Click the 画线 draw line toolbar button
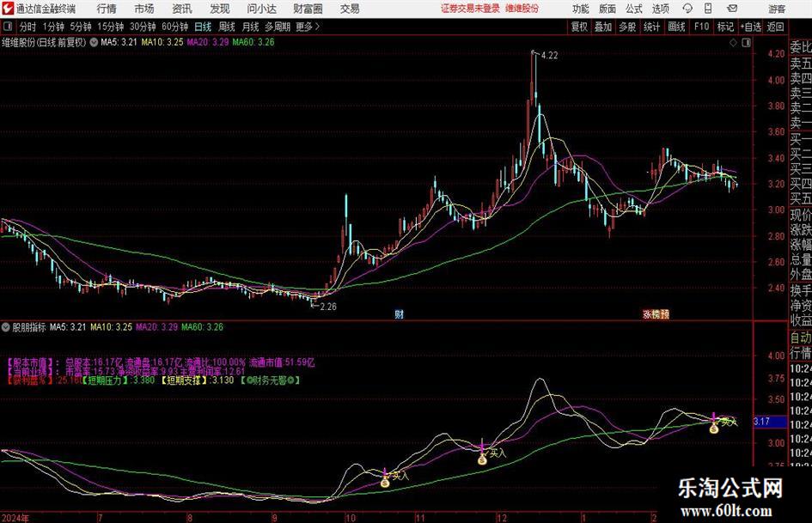The image size is (812, 523). coord(676,27)
